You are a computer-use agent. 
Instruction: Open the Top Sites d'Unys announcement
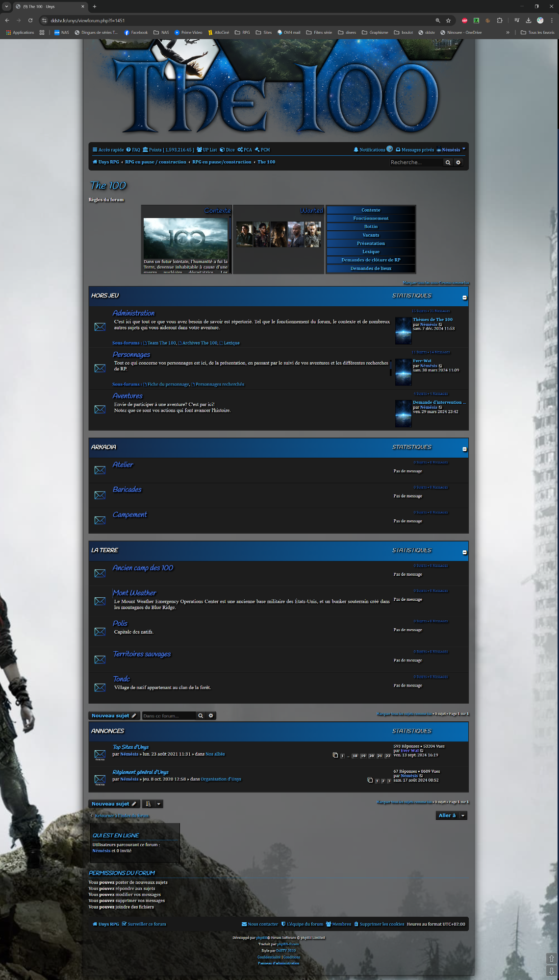[x=130, y=747]
